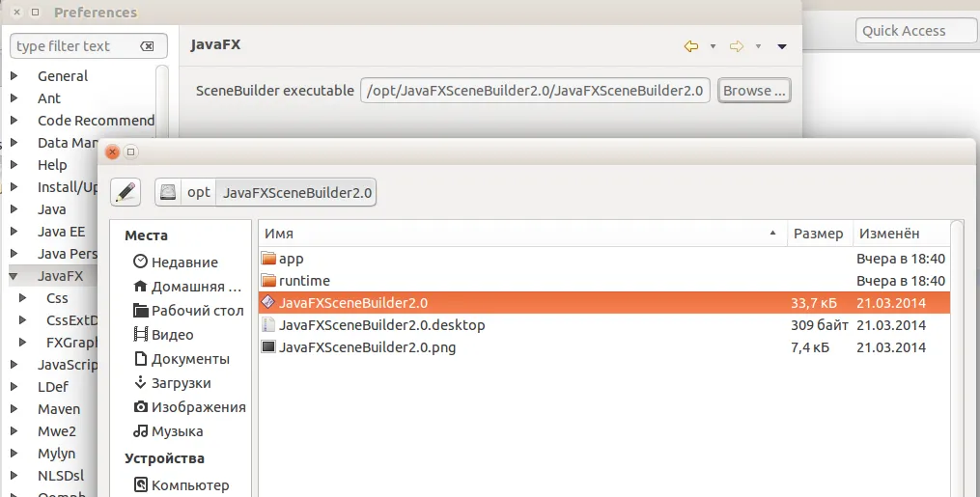Click the JavaFXSceneBuilder2.0.png image icon
The width and height of the screenshot is (980, 497).
pos(268,346)
